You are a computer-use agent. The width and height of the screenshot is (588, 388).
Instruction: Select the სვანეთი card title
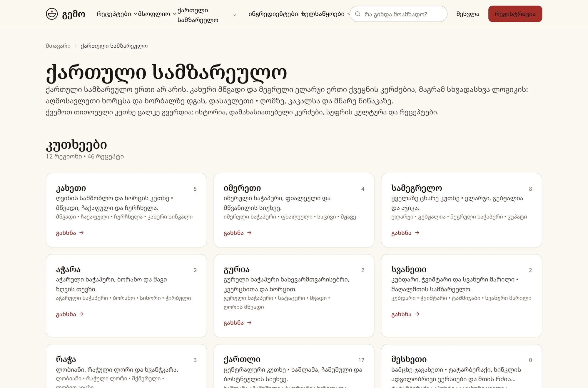coord(409,269)
